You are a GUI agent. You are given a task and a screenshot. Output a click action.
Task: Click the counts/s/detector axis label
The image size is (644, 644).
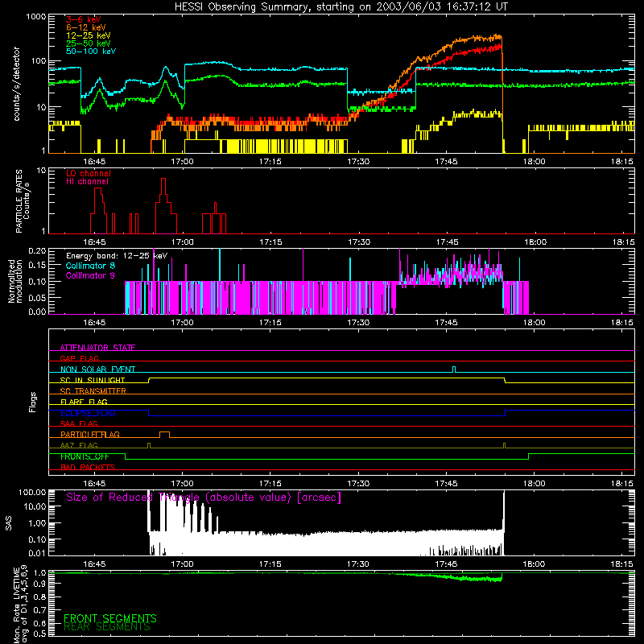pos(17,84)
